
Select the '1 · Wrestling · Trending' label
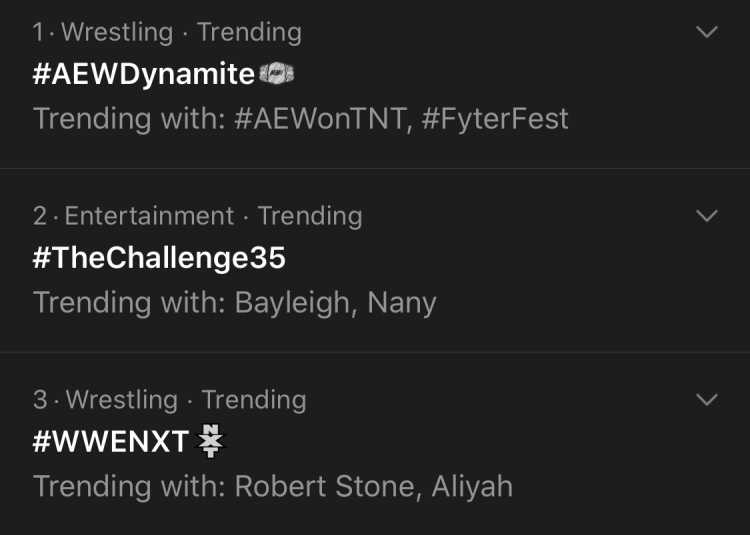click(x=167, y=33)
